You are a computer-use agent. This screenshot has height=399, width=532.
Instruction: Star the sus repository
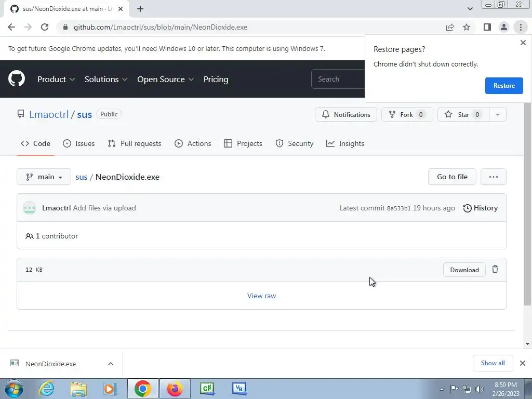463,115
